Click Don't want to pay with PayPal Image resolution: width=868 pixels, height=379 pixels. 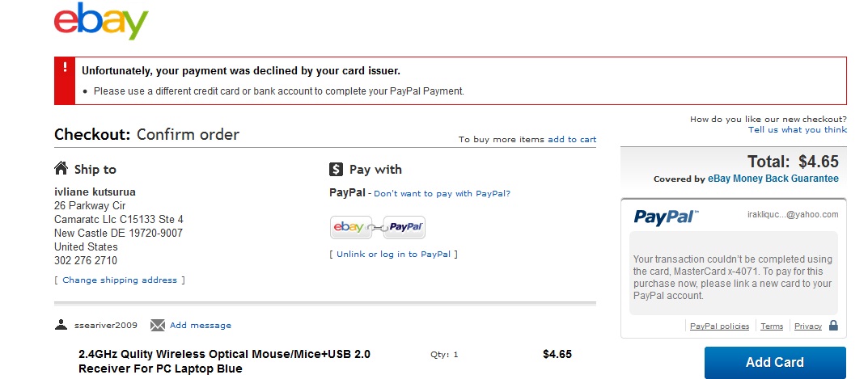(442, 194)
